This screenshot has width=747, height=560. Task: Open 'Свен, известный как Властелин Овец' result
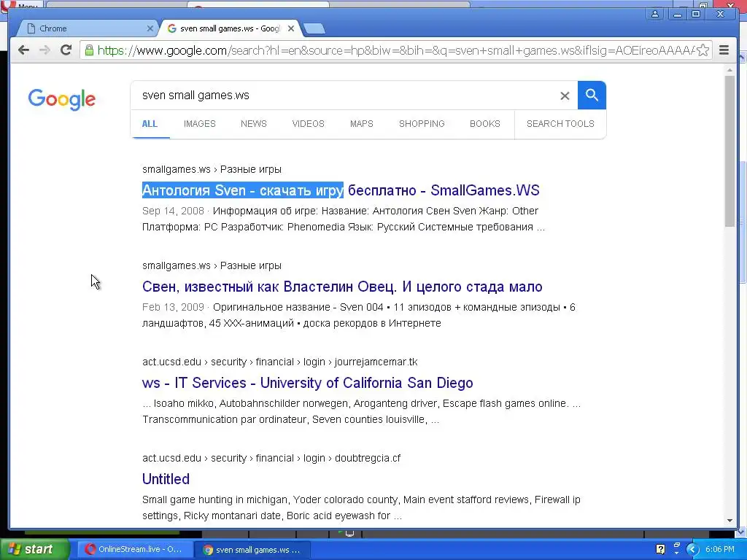(342, 287)
